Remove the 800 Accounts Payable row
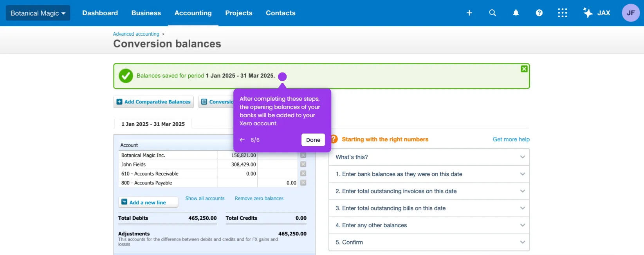The image size is (644, 255). click(x=303, y=183)
